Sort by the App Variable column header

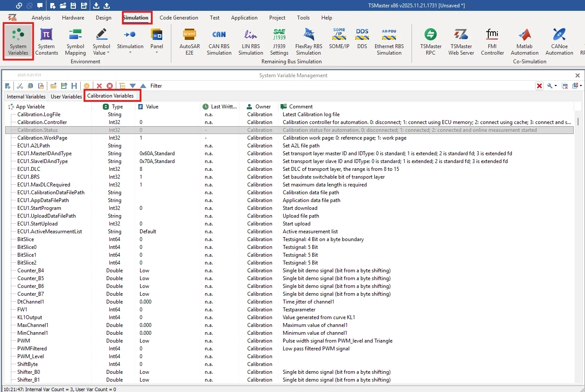point(49,107)
